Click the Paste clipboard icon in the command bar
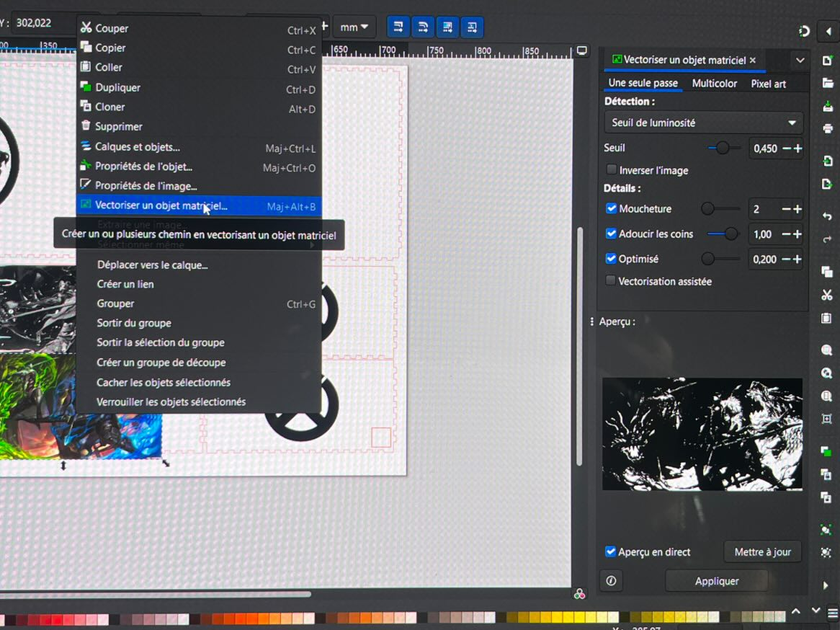The width and height of the screenshot is (840, 630). pyautogui.click(x=827, y=318)
